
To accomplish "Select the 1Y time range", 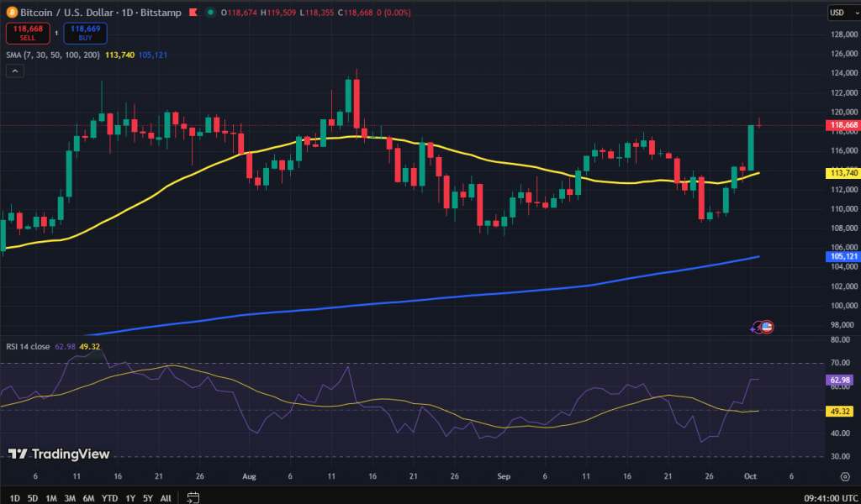I will point(130,498).
